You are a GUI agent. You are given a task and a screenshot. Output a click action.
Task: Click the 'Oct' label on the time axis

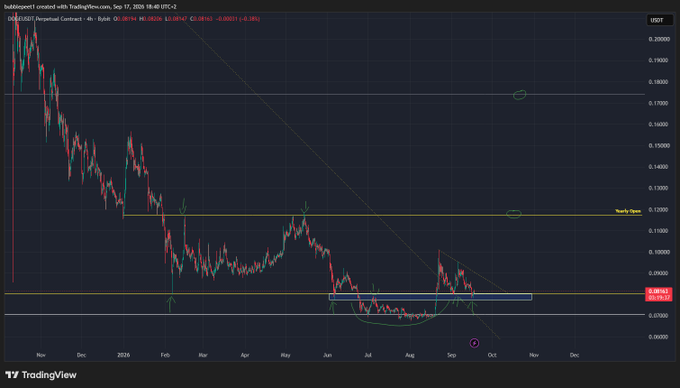[x=492, y=355]
